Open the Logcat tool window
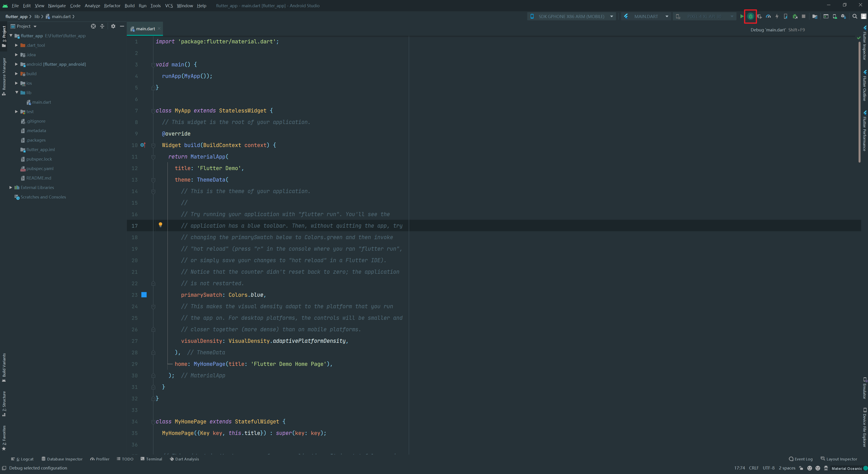This screenshot has width=868, height=474. tap(22, 459)
